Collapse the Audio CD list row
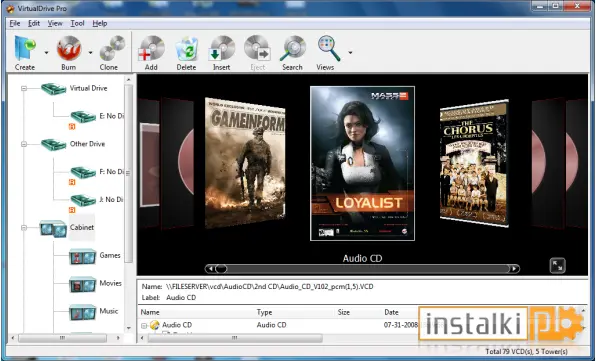Image resolution: width=596 pixels, height=361 pixels. (144, 326)
